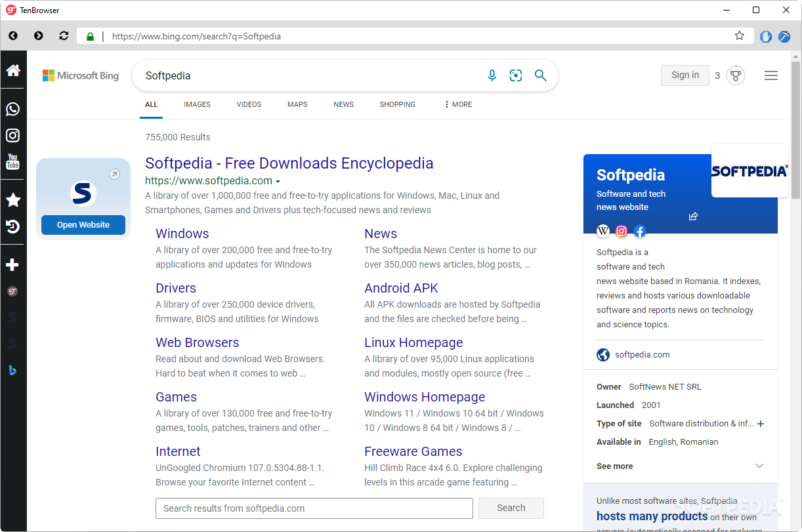Expand Type of site plus icon
Screen dimensions: 802x532
pyautogui.click(x=761, y=424)
